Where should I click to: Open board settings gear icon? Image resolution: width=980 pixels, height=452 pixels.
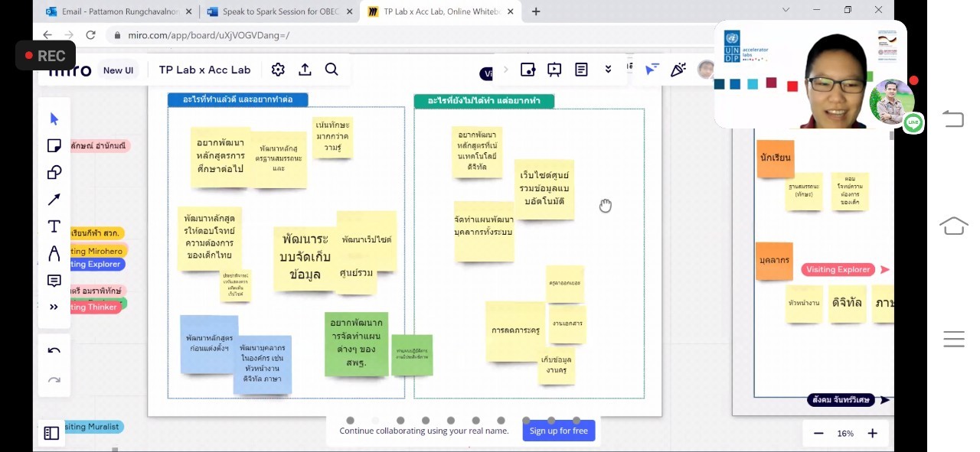click(x=278, y=70)
